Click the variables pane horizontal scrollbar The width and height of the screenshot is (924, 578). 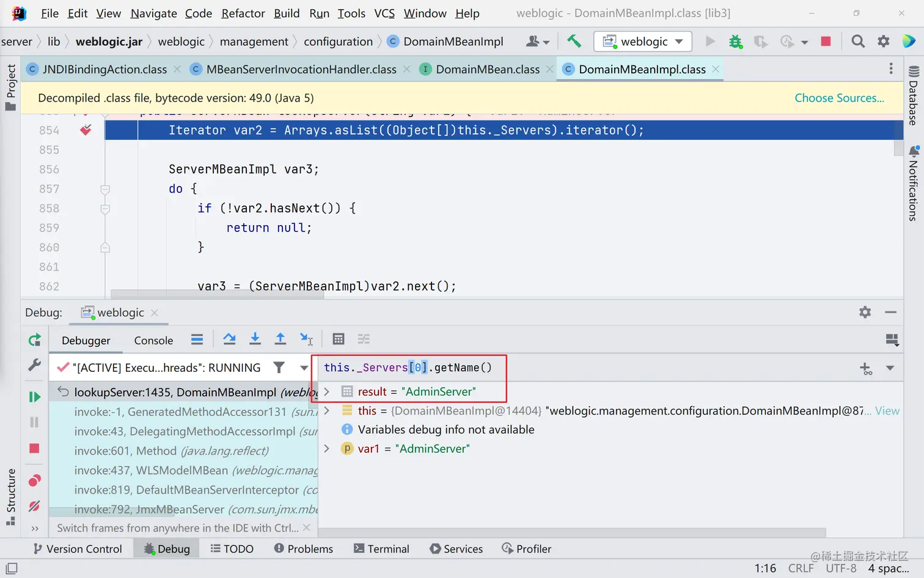tap(573, 532)
